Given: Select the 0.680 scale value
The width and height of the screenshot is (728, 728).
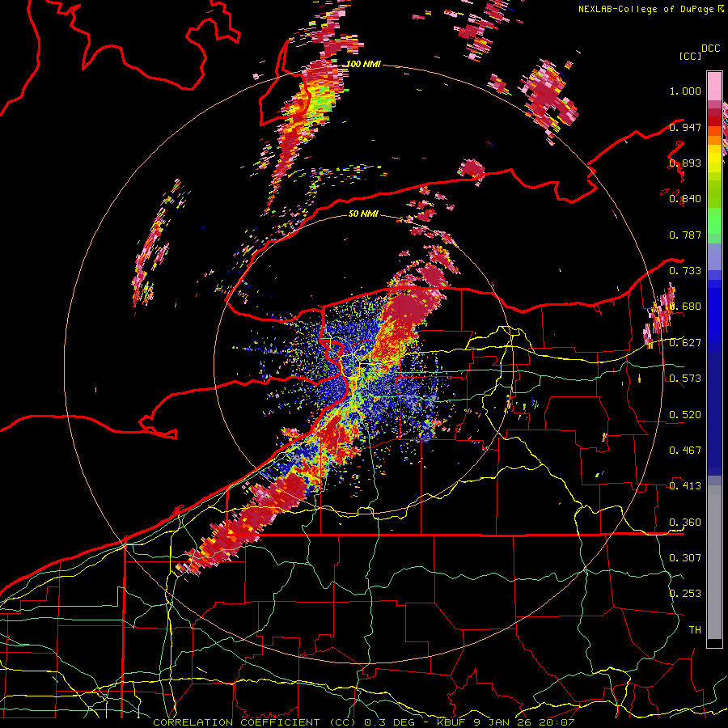Looking at the screenshot, I should click(685, 307).
